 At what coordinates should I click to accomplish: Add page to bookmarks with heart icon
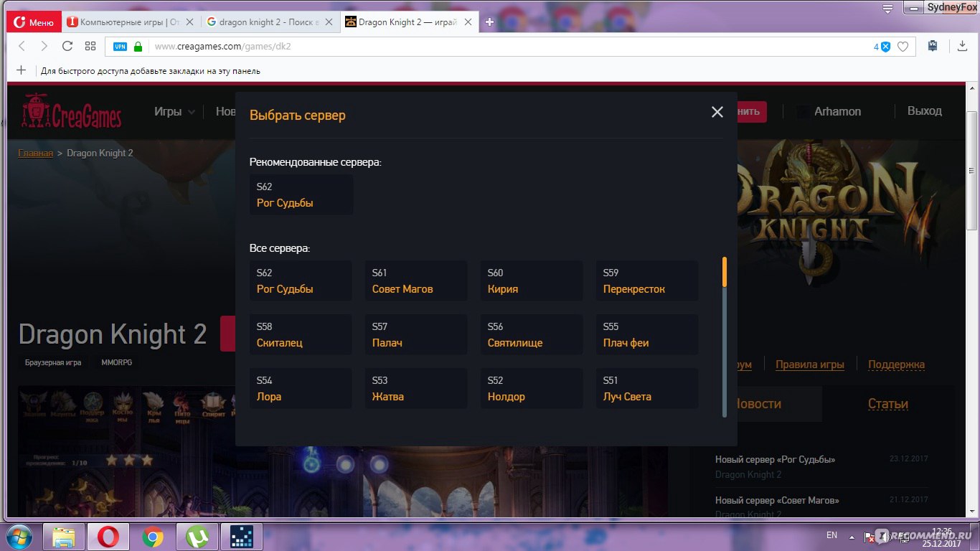pyautogui.click(x=903, y=47)
